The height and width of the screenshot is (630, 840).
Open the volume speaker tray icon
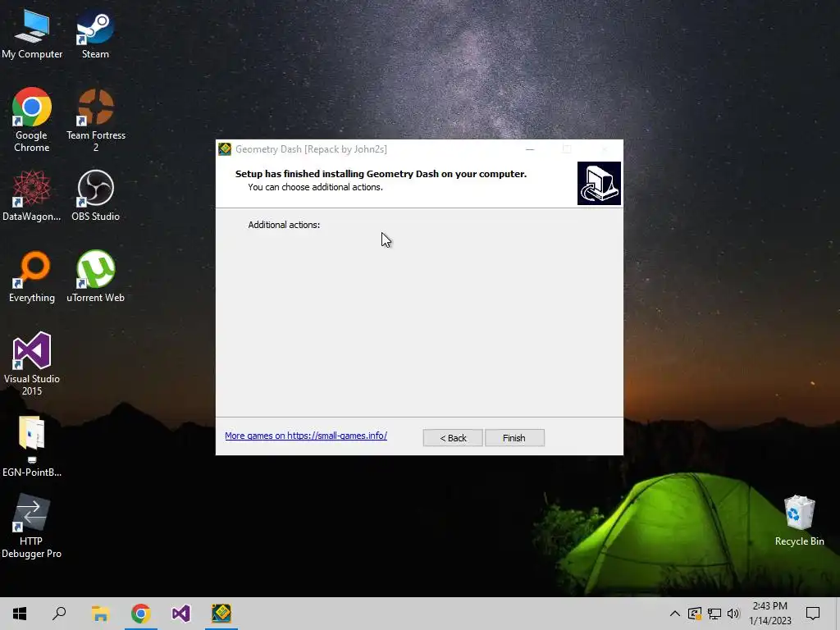[733, 614]
